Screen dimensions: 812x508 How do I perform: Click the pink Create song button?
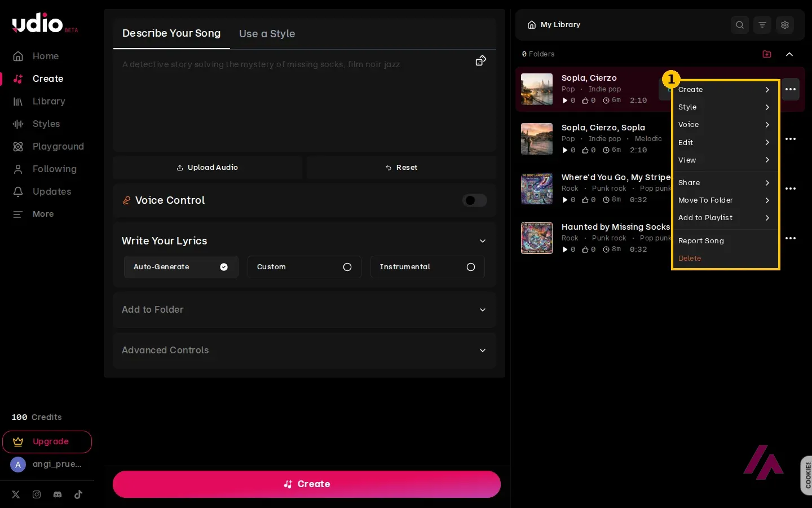tap(307, 484)
